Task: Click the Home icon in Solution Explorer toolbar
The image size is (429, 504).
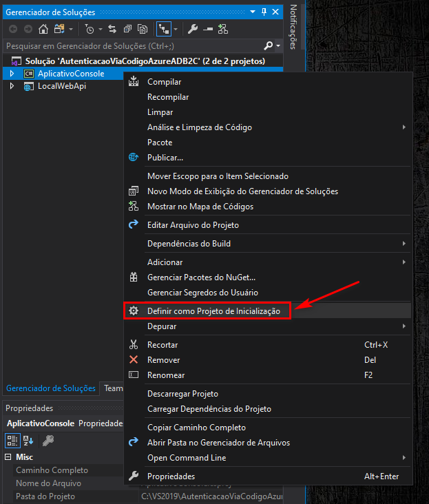Action: point(43,29)
